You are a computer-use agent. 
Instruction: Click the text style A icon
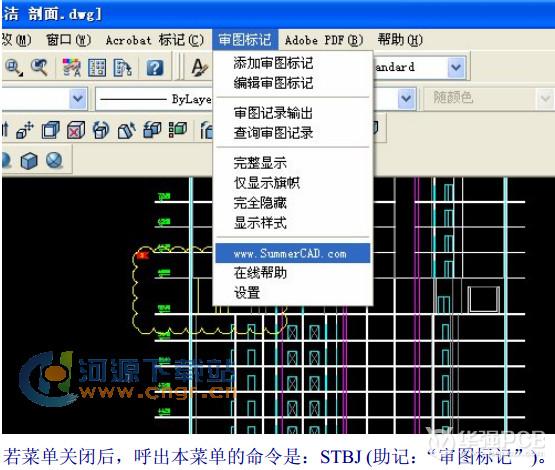(x=199, y=68)
